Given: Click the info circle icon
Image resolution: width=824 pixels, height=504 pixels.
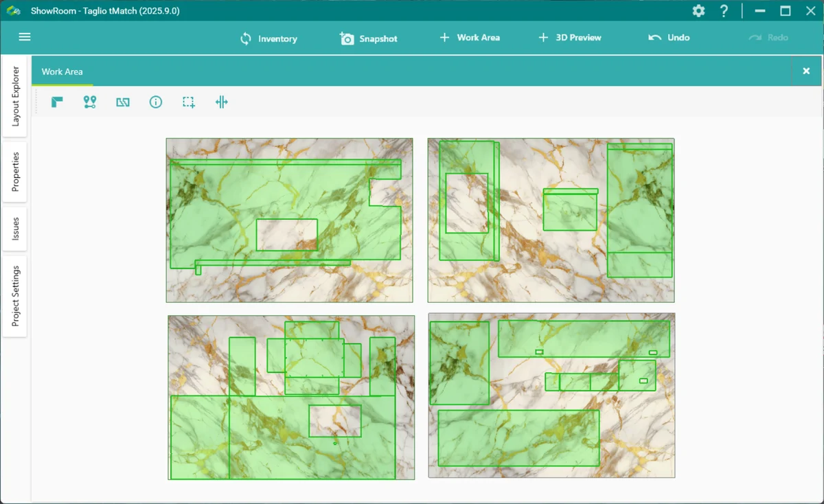Looking at the screenshot, I should [x=156, y=102].
